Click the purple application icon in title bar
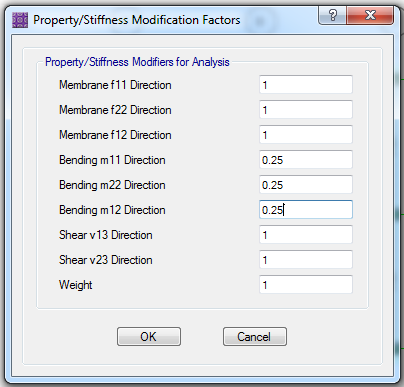The image size is (404, 387). (20, 20)
